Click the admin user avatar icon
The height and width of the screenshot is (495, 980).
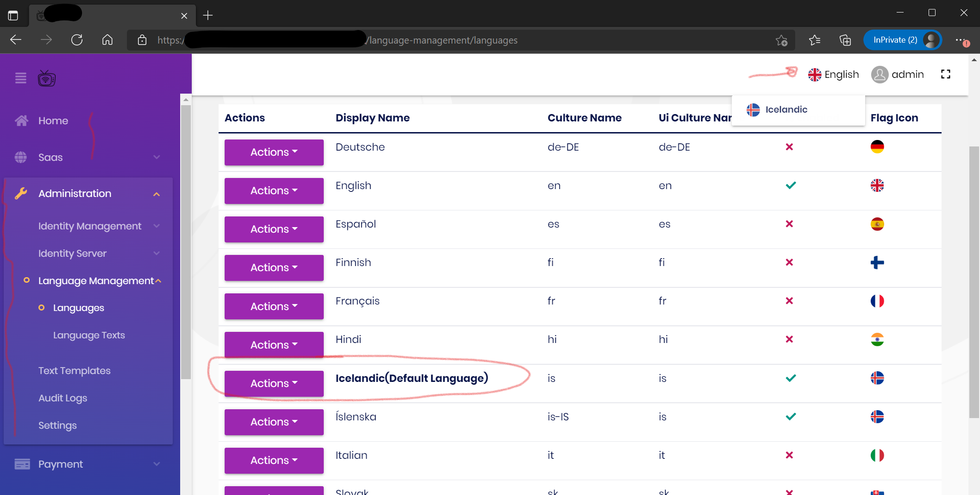coord(879,75)
